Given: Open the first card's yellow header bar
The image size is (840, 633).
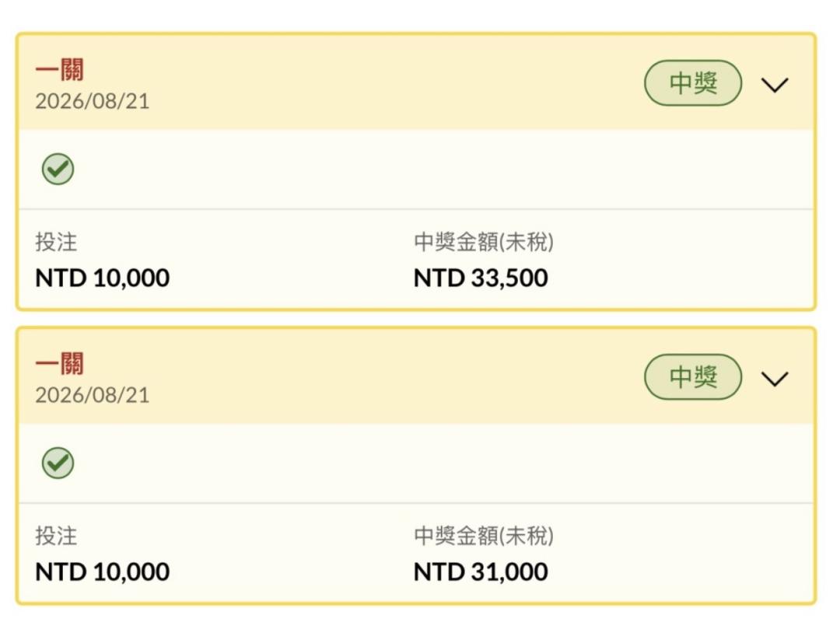Looking at the screenshot, I should (416, 83).
